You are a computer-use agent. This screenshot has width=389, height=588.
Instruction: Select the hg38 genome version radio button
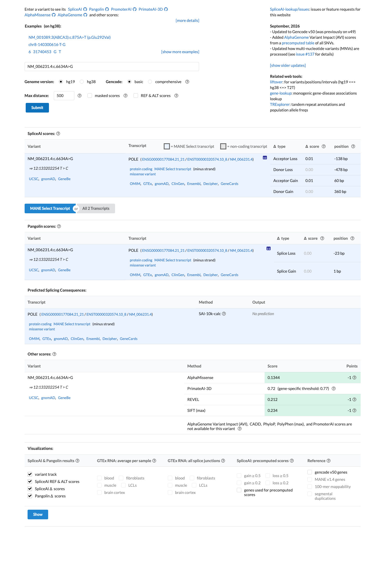82,82
